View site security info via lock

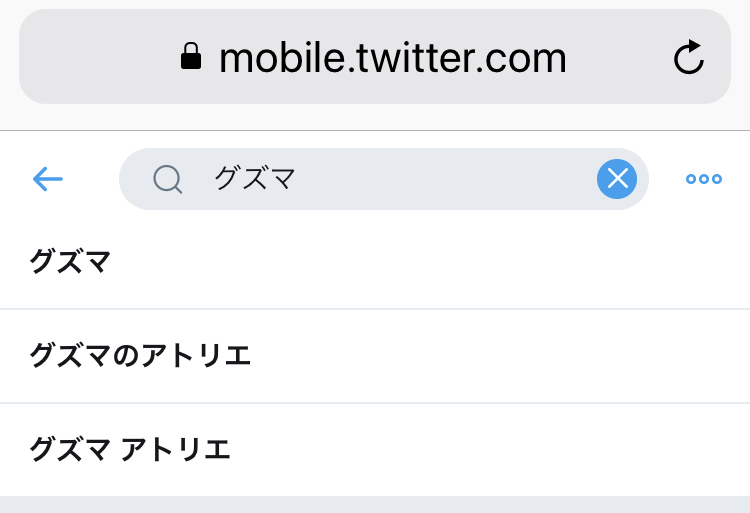(191, 58)
